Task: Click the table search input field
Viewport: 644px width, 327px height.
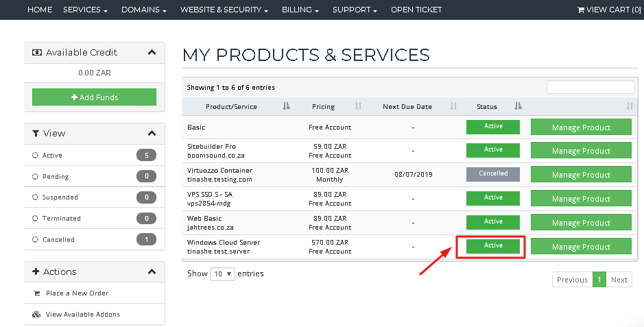Action: click(x=591, y=87)
